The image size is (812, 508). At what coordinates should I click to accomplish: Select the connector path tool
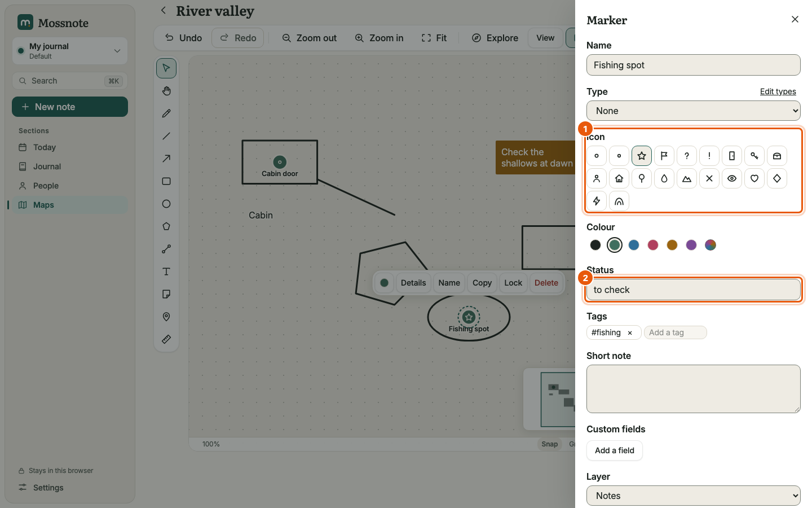pyautogui.click(x=166, y=249)
